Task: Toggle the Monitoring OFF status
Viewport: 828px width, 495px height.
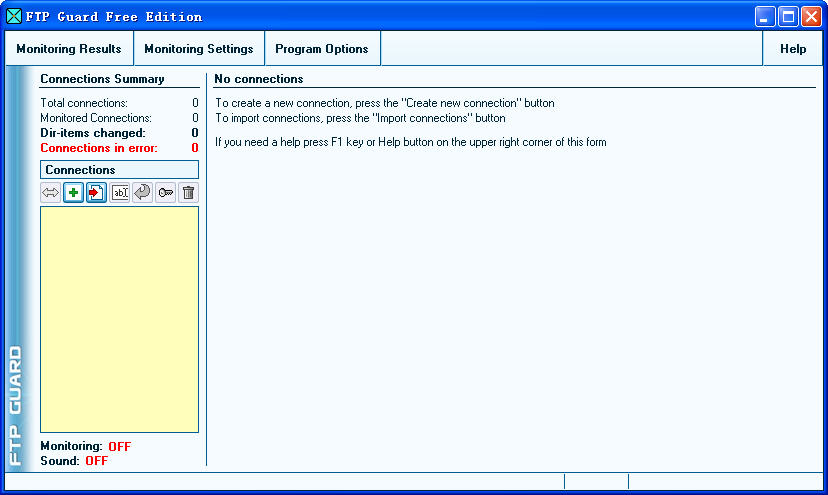Action: pos(118,447)
